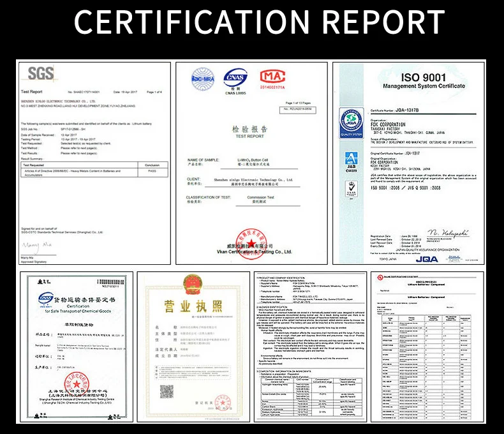Click the '检验报告' heading
The image size is (504, 434).
[249, 129]
